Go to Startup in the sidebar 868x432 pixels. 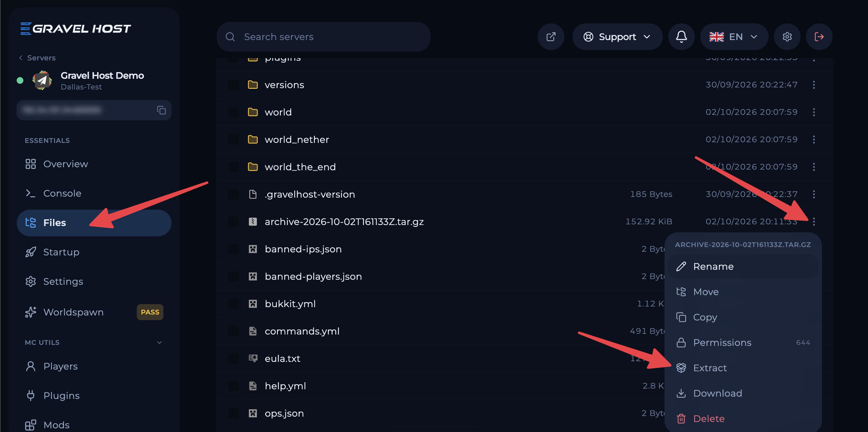[x=94, y=252]
